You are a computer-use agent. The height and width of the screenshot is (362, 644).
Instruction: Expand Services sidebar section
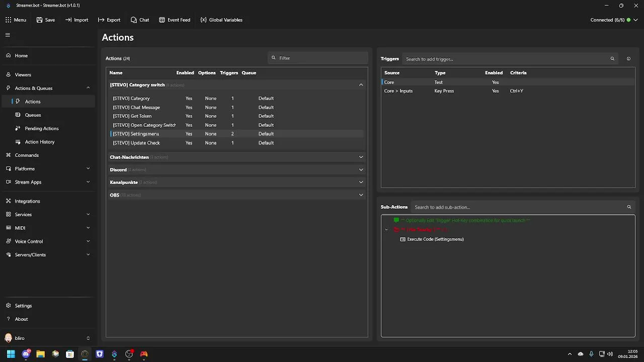(48, 215)
